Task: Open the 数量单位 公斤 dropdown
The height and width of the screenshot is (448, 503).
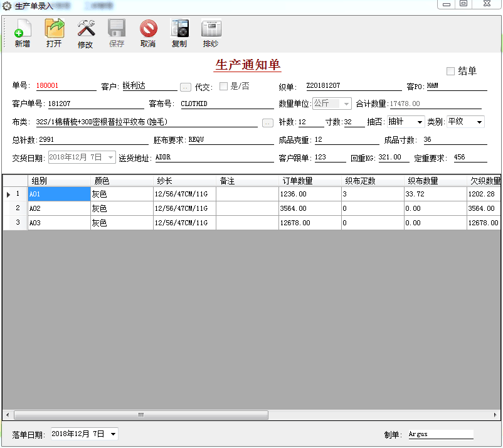Action: pos(346,104)
